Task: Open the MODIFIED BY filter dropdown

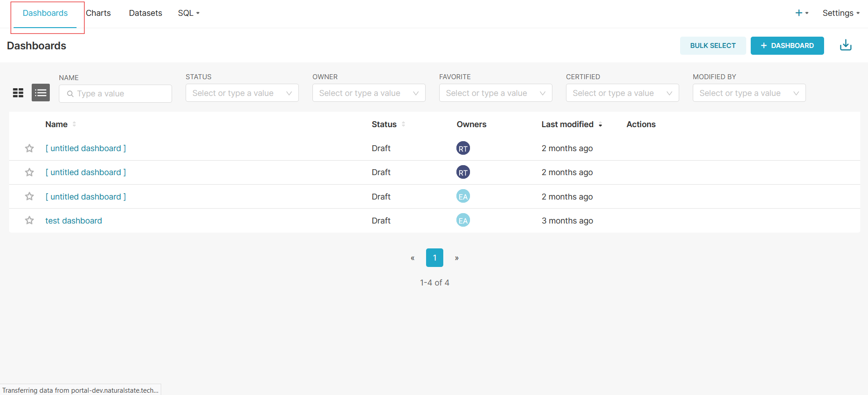Action: click(x=749, y=93)
